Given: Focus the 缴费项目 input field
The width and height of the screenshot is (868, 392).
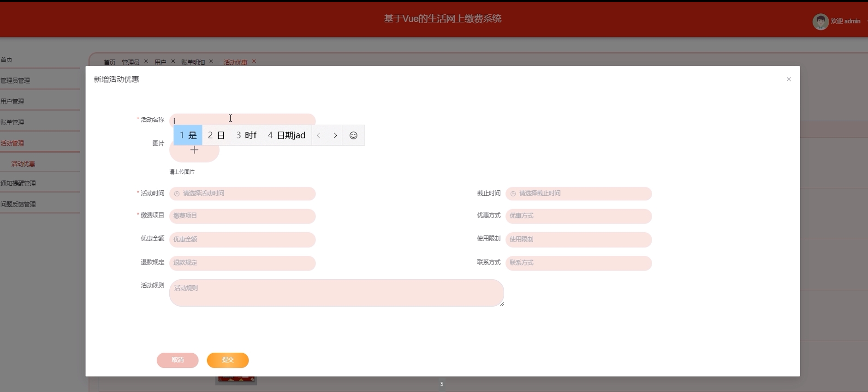Looking at the screenshot, I should coord(242,216).
